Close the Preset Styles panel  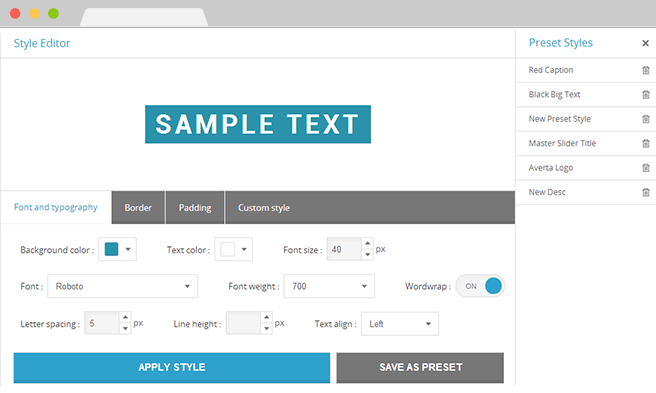pyautogui.click(x=645, y=43)
